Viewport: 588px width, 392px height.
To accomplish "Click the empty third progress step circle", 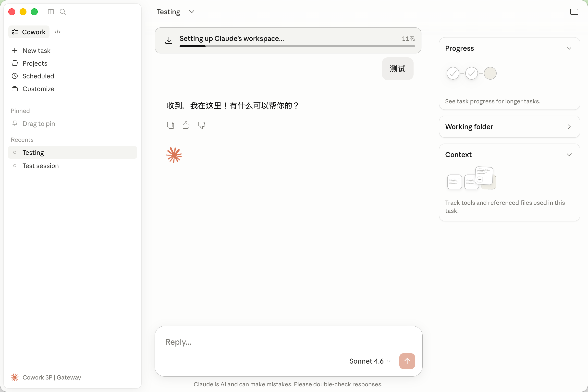I will (490, 73).
